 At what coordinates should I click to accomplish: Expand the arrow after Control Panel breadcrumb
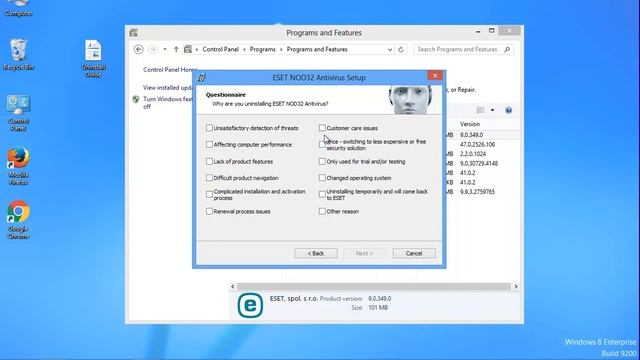[x=244, y=49]
